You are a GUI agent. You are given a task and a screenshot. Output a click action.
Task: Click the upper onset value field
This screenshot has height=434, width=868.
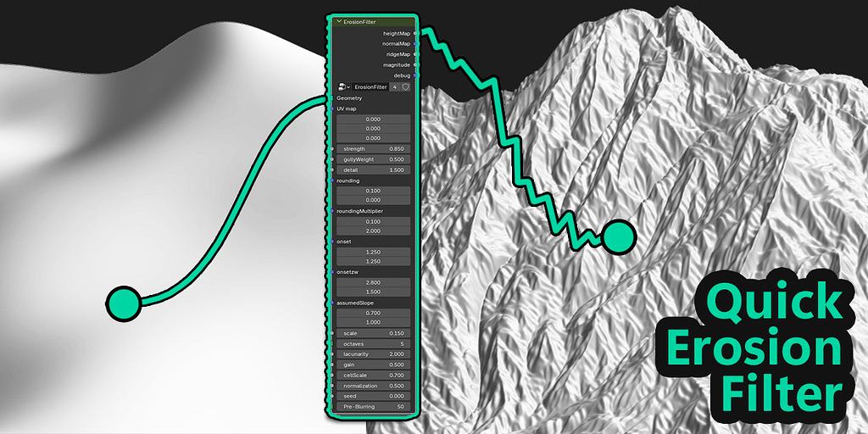[x=374, y=252]
